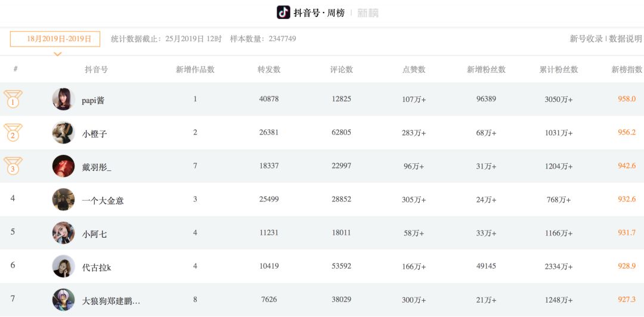Viewport: 644px width, 317px height.
Task: Click the third place medal icon
Action: pos(13,166)
